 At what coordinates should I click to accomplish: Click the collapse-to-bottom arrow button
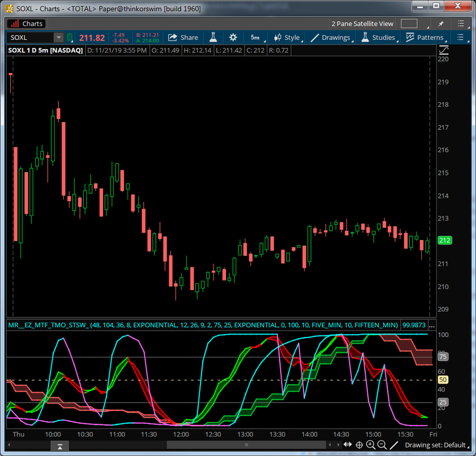(x=60, y=446)
